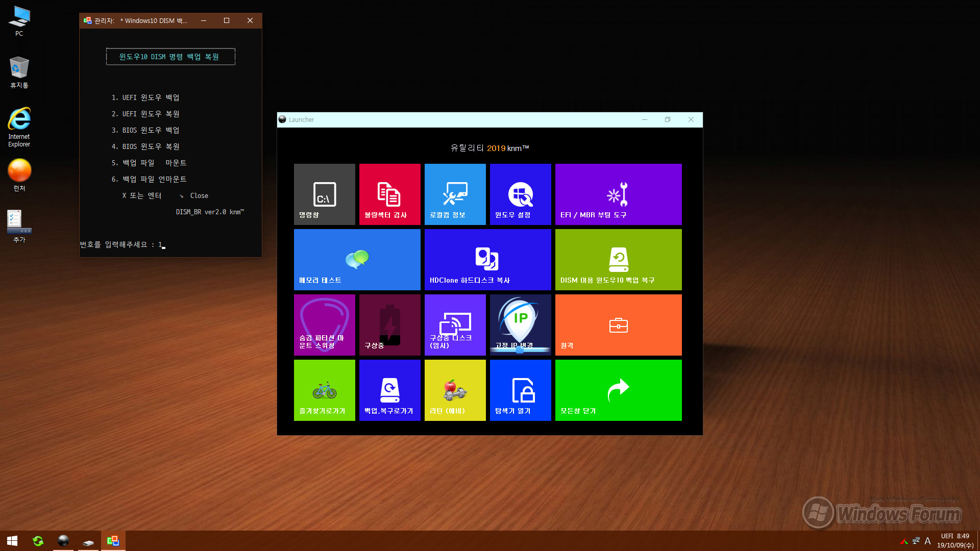
Task: Click the 'DISM_BR ver2.0 knm' console text
Action: 210,212
